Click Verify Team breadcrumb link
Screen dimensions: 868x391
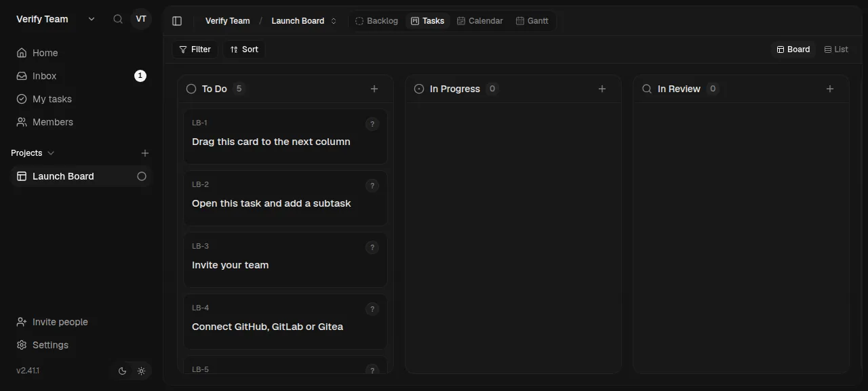227,21
